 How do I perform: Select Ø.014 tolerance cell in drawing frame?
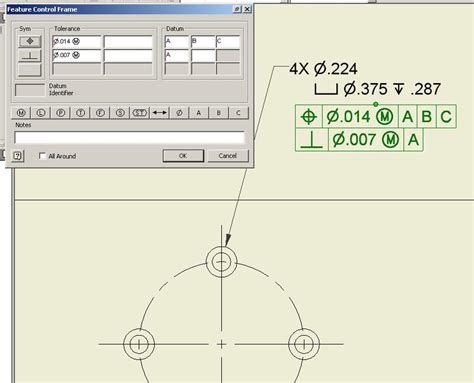pos(360,117)
